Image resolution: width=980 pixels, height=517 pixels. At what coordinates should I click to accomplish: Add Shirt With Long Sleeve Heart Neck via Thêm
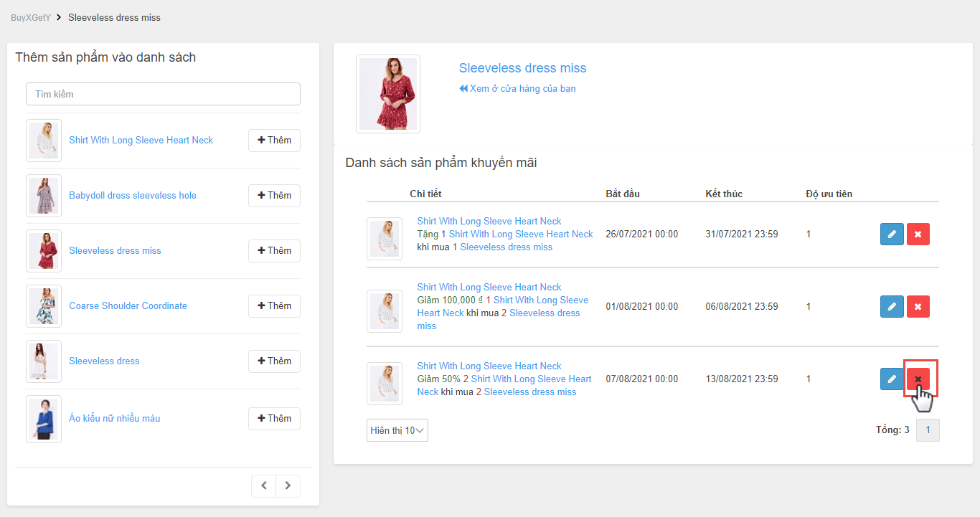click(274, 141)
